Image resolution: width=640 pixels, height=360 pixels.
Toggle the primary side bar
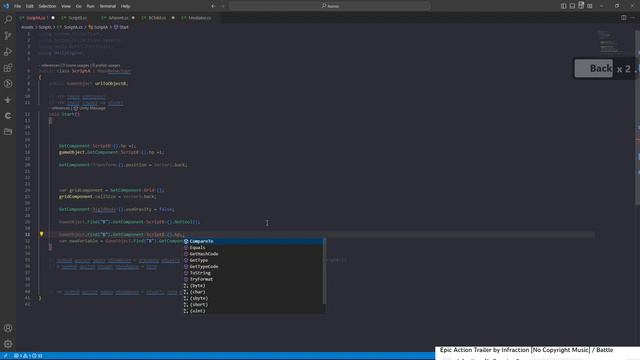coord(563,6)
